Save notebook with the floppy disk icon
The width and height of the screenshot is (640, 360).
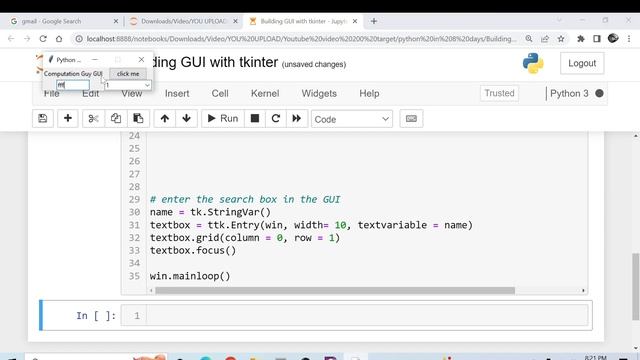pyautogui.click(x=42, y=118)
